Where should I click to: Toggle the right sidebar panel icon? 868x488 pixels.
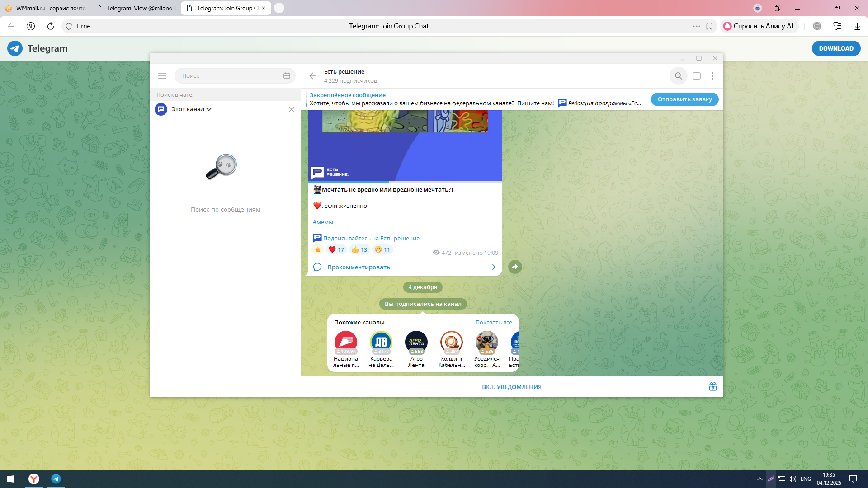(x=697, y=76)
